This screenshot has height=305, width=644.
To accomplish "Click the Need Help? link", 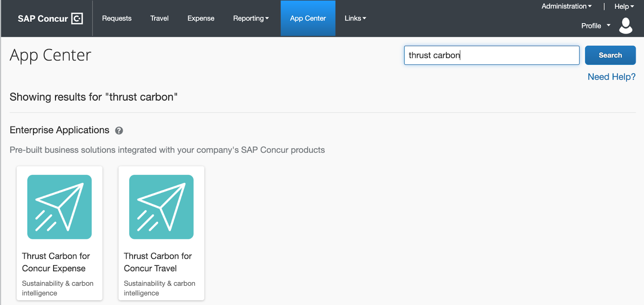I will (611, 77).
